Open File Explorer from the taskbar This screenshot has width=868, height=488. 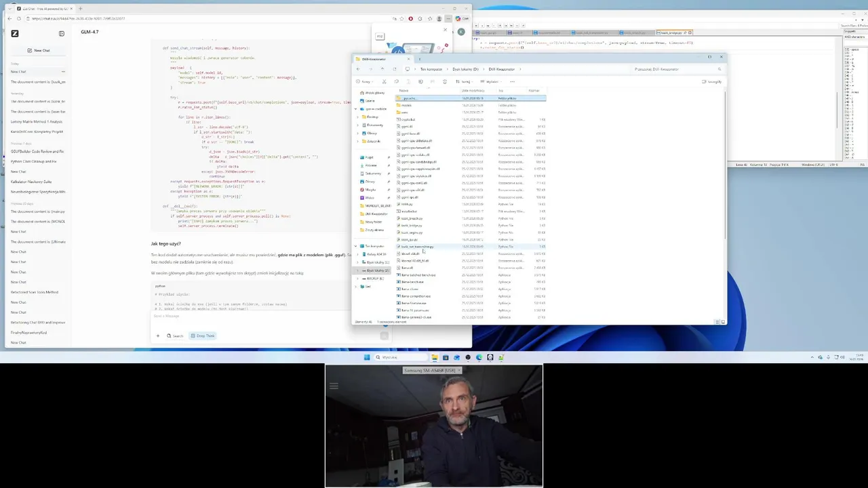point(434,357)
